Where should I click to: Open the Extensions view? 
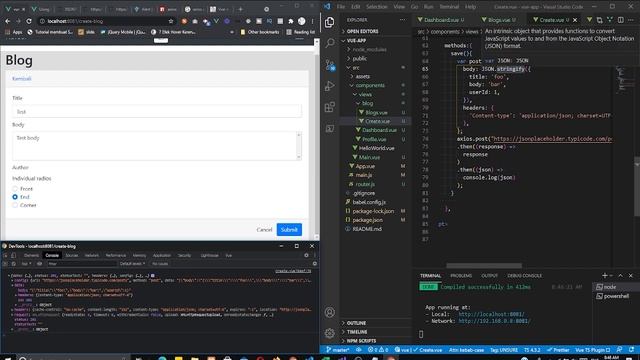tap(330, 107)
